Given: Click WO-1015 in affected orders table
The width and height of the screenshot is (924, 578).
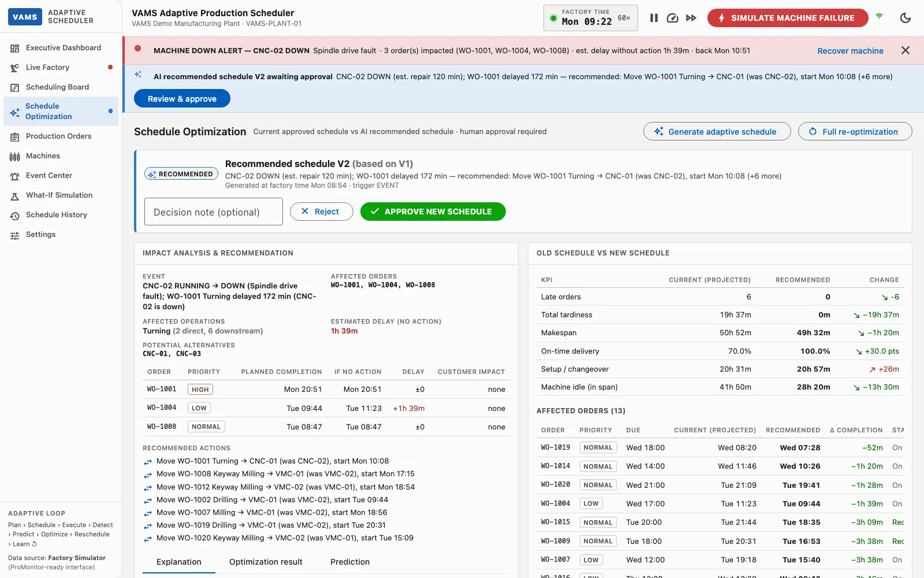Looking at the screenshot, I should coord(555,522).
